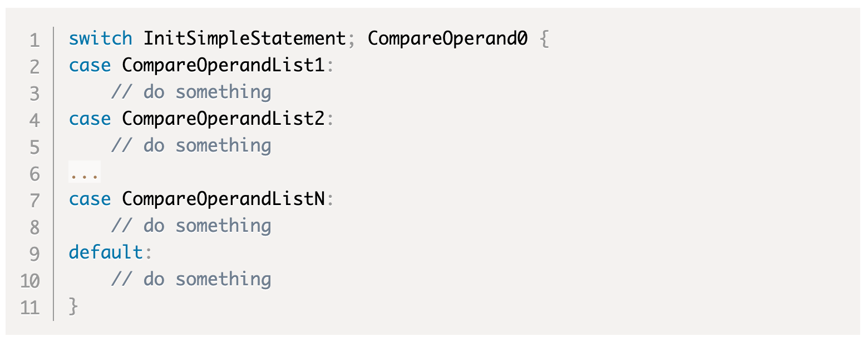Click line number 3 in the gutter

34,94
